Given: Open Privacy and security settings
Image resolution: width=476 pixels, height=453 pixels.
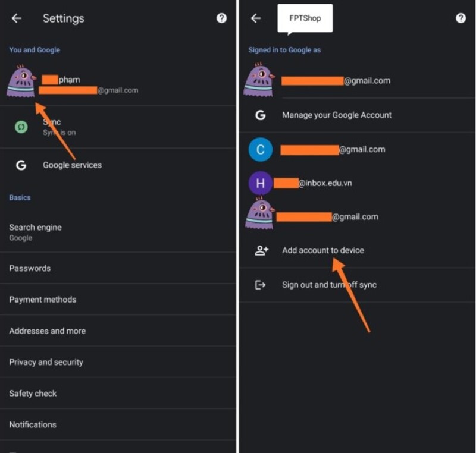Looking at the screenshot, I should [x=118, y=362].
